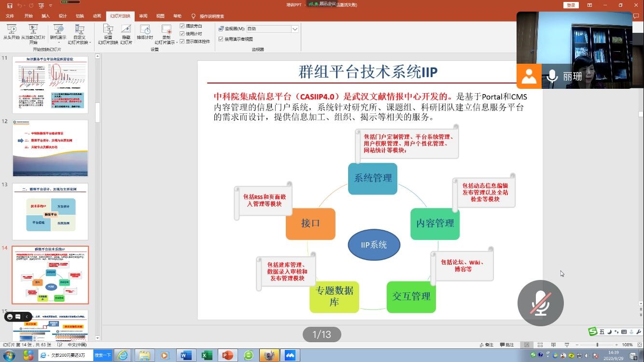Switch to the 插入 ribbon tab
The image size is (644, 362).
tap(45, 16)
